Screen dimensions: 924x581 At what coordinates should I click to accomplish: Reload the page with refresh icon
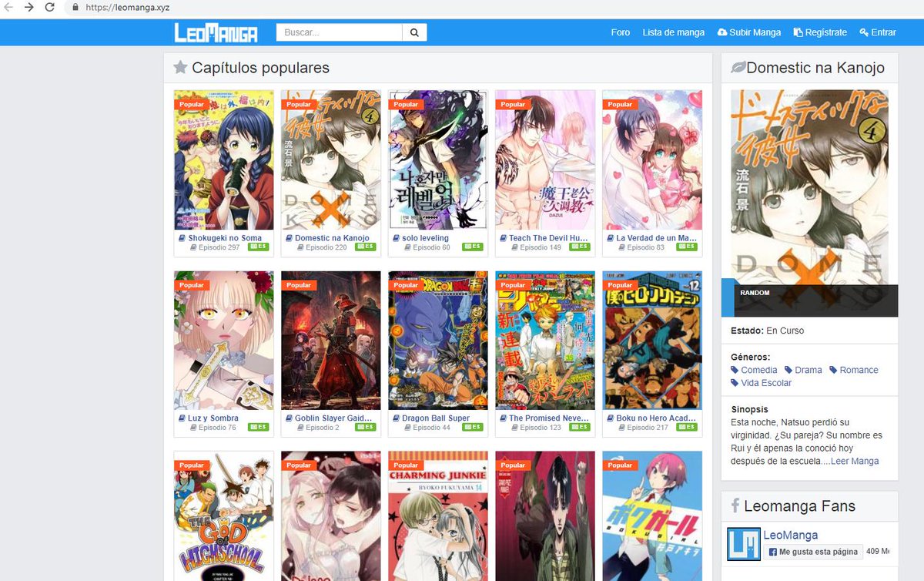click(x=49, y=7)
